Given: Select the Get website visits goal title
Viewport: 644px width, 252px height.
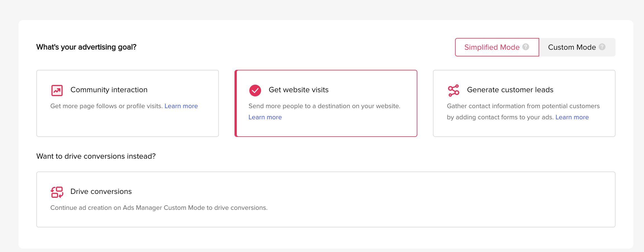Looking at the screenshot, I should [299, 90].
